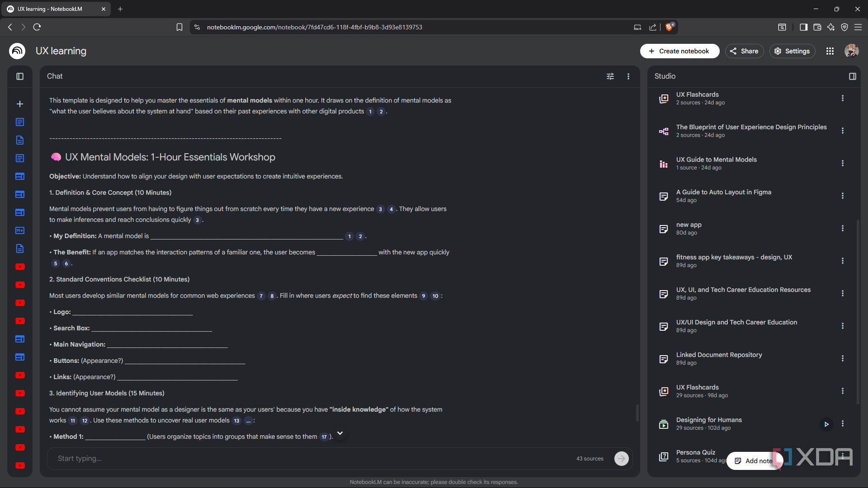
Task: Open Brave Shields icon
Action: pos(670,27)
